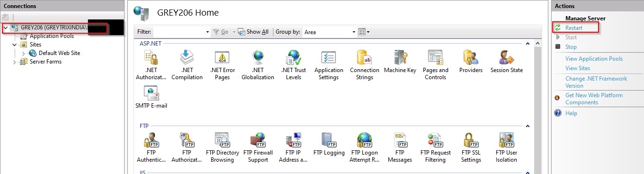
Task: Open FTP Request Filtering feature
Action: 435,148
